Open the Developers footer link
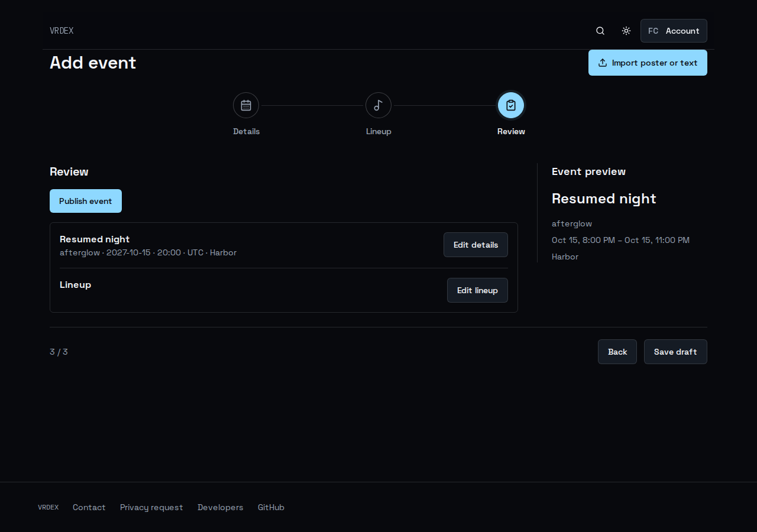This screenshot has width=757, height=532. (x=221, y=507)
